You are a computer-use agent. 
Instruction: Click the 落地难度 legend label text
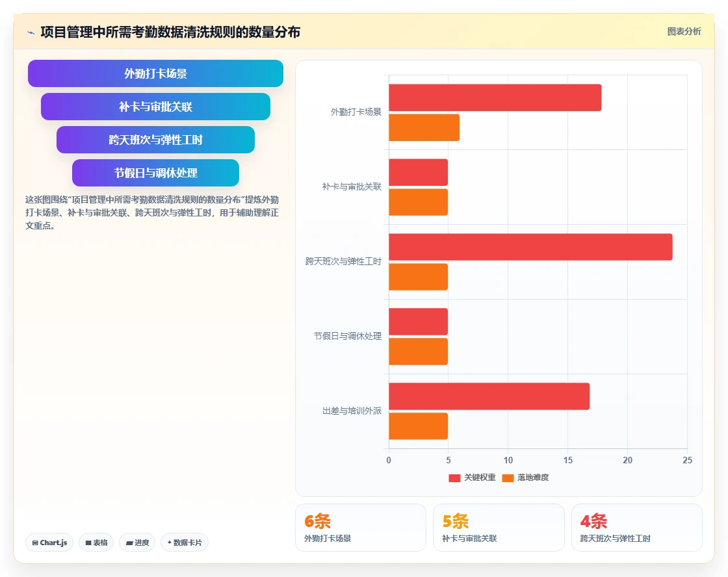click(533, 478)
